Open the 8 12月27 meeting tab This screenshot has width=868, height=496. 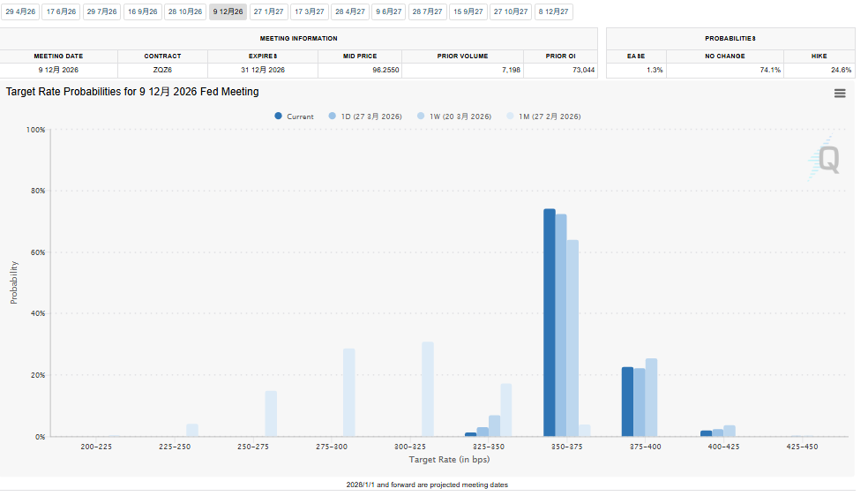click(553, 11)
